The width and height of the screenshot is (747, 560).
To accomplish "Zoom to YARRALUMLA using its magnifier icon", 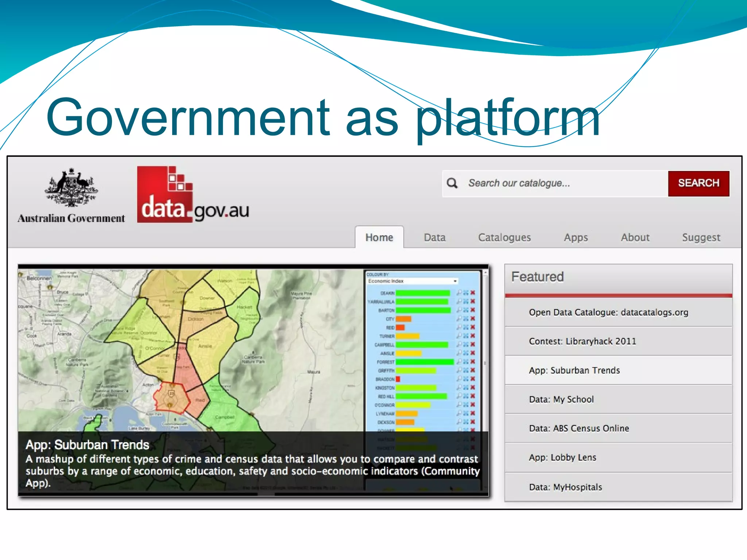I will coord(459,301).
